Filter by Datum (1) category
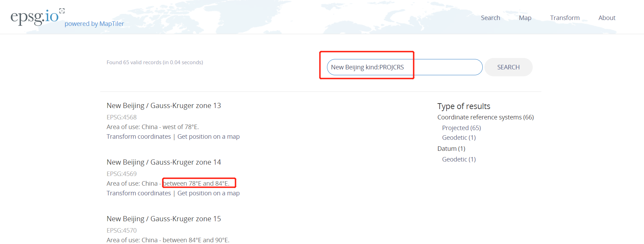Screen dimensions: 644x244 coord(451,149)
